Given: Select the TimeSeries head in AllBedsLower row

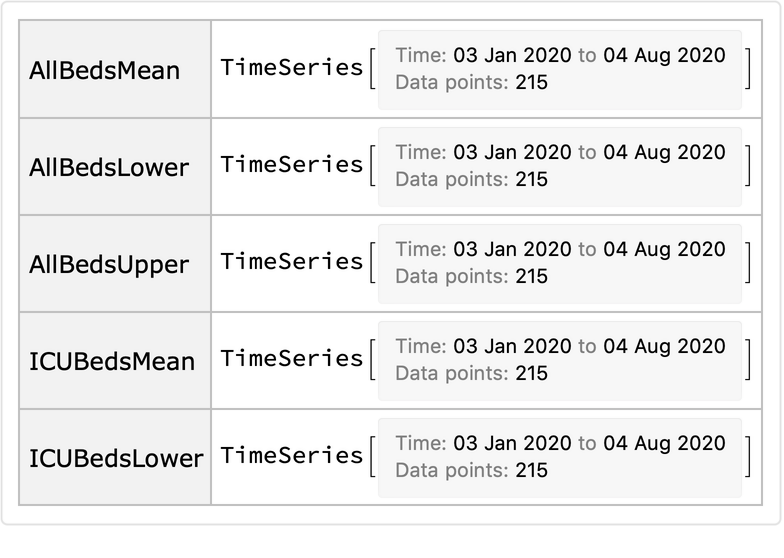Looking at the screenshot, I should [292, 165].
